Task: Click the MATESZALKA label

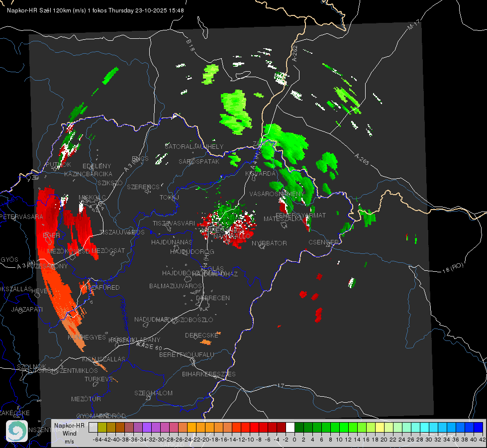Action: click(284, 219)
